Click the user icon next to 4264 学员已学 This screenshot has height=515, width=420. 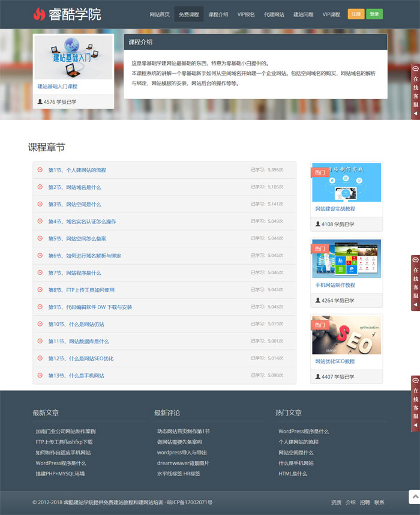(x=317, y=300)
